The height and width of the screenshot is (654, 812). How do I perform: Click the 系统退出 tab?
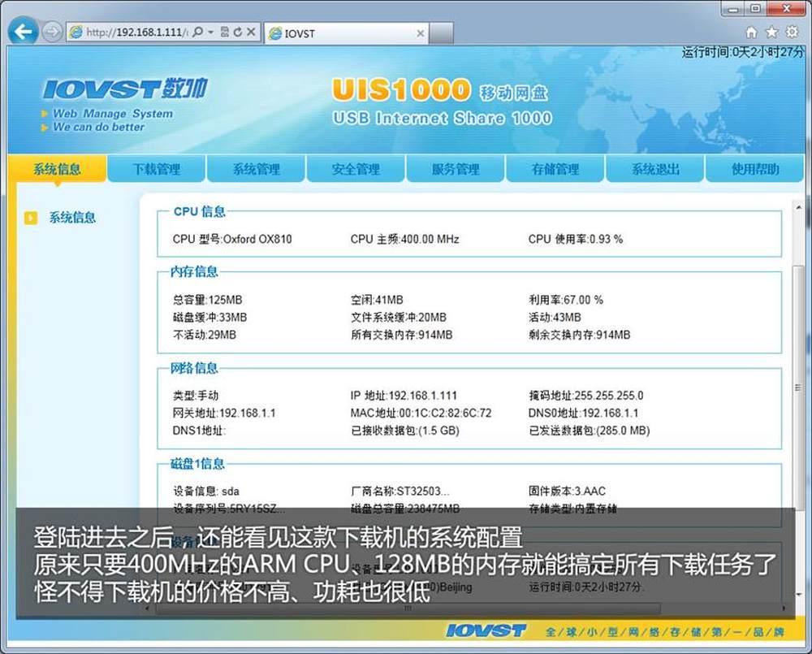(x=655, y=169)
